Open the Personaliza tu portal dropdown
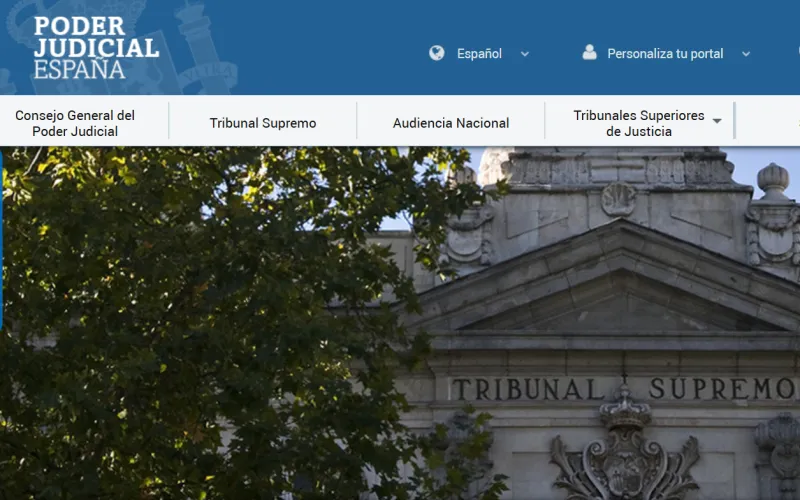Image resolution: width=800 pixels, height=500 pixels. pos(665,54)
